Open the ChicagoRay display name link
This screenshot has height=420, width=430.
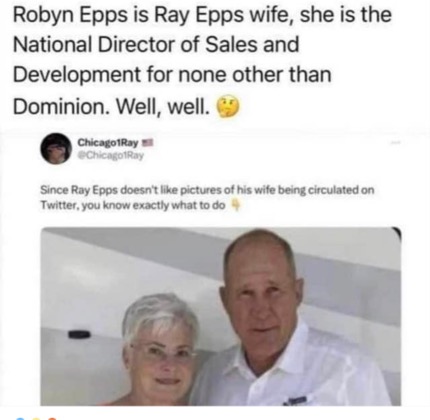click(108, 143)
